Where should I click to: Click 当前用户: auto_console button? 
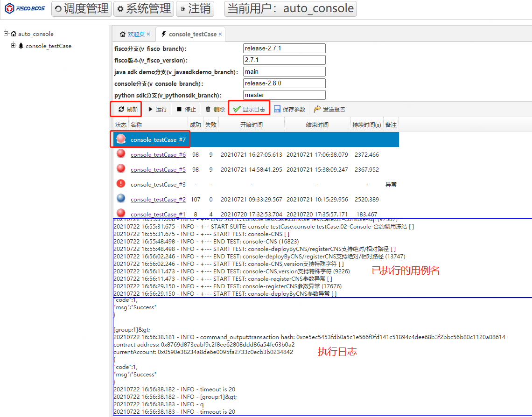pyautogui.click(x=290, y=8)
